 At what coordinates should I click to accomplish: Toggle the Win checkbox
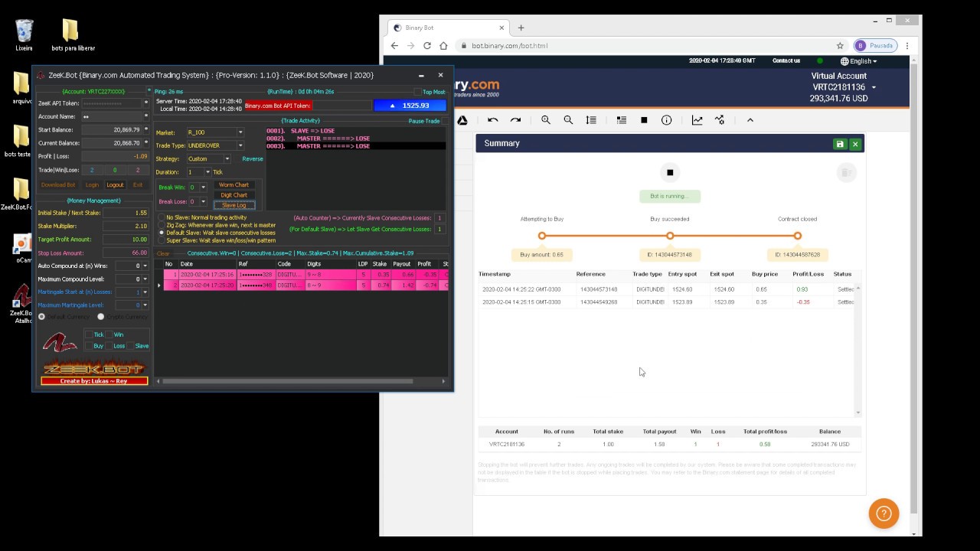click(x=109, y=334)
